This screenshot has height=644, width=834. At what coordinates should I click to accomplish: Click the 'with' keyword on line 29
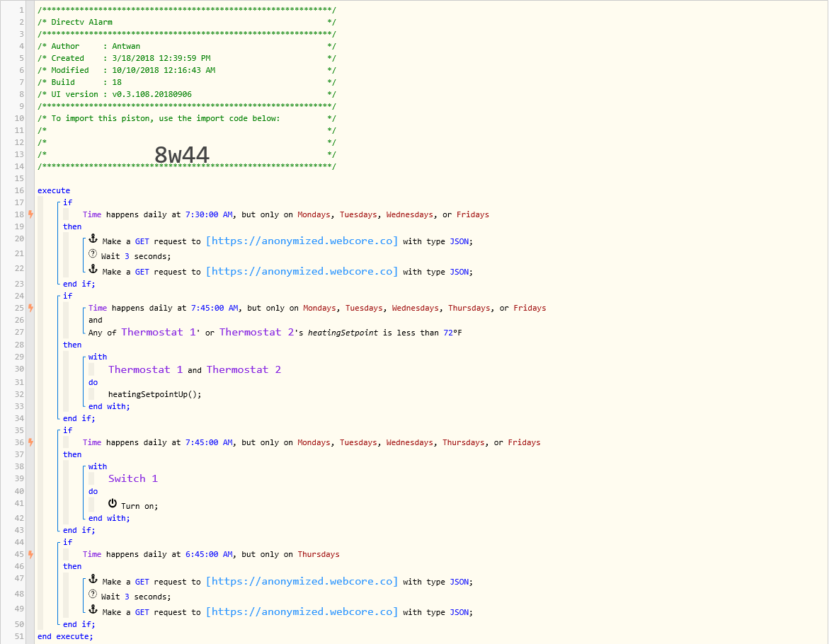click(97, 357)
